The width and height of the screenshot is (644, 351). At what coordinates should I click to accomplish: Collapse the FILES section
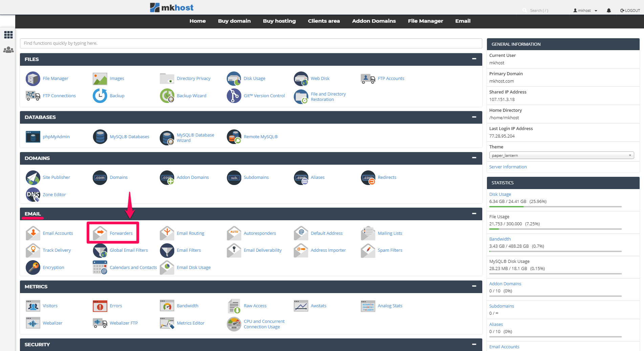tap(474, 59)
